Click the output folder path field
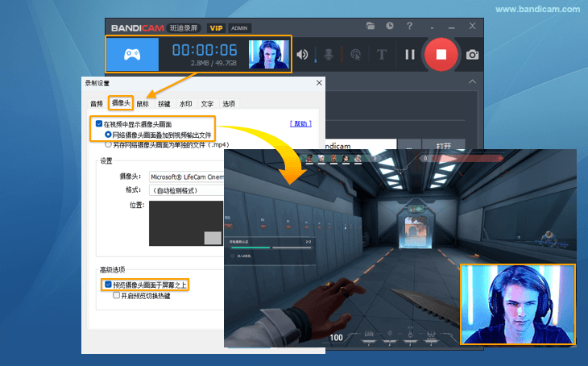Image resolution: width=588 pixels, height=366 pixels. point(361,145)
